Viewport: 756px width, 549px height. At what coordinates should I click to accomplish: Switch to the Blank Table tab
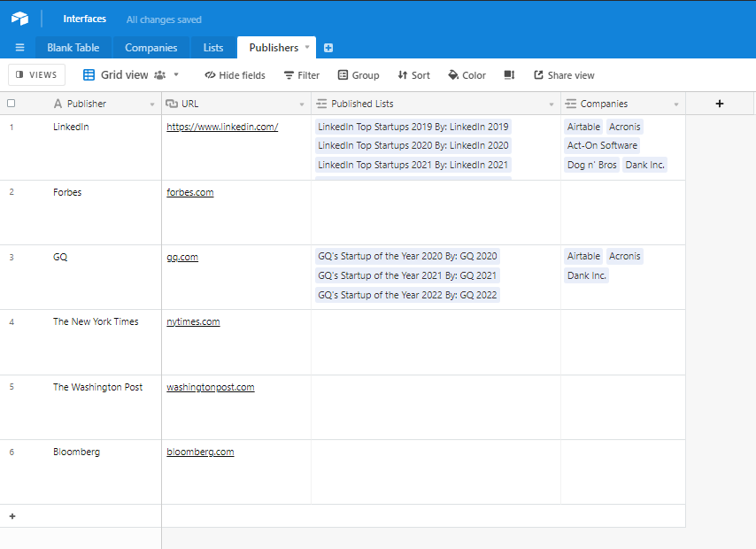pyautogui.click(x=73, y=48)
